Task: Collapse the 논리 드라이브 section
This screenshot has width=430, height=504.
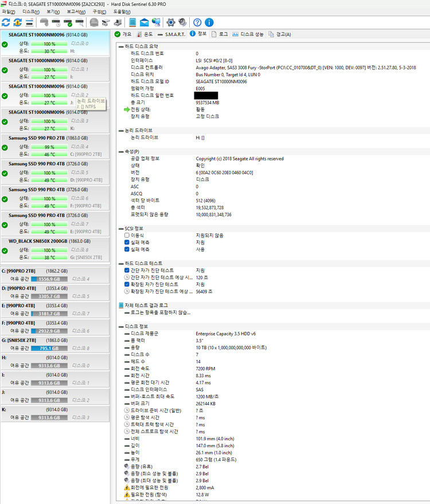Action: tap(121, 131)
